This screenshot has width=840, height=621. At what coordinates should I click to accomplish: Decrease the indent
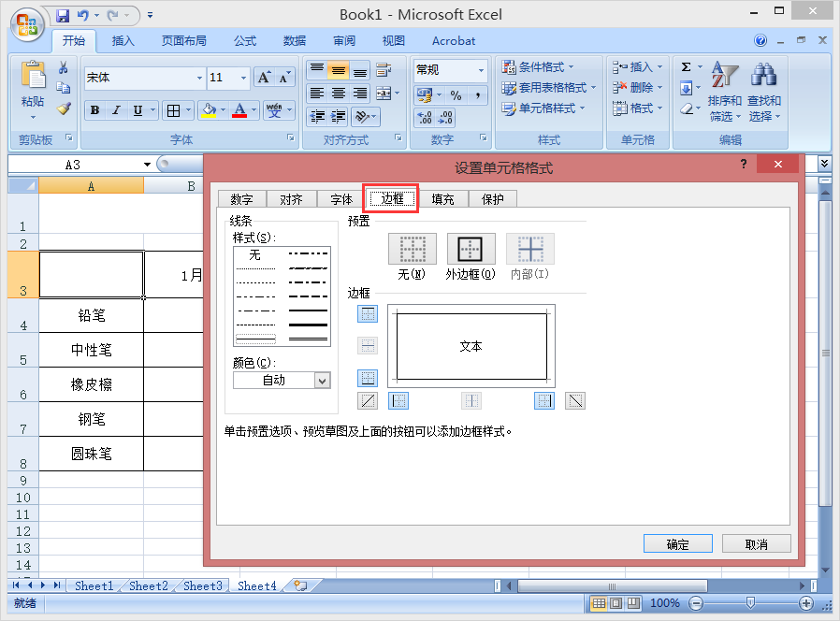click(x=317, y=116)
